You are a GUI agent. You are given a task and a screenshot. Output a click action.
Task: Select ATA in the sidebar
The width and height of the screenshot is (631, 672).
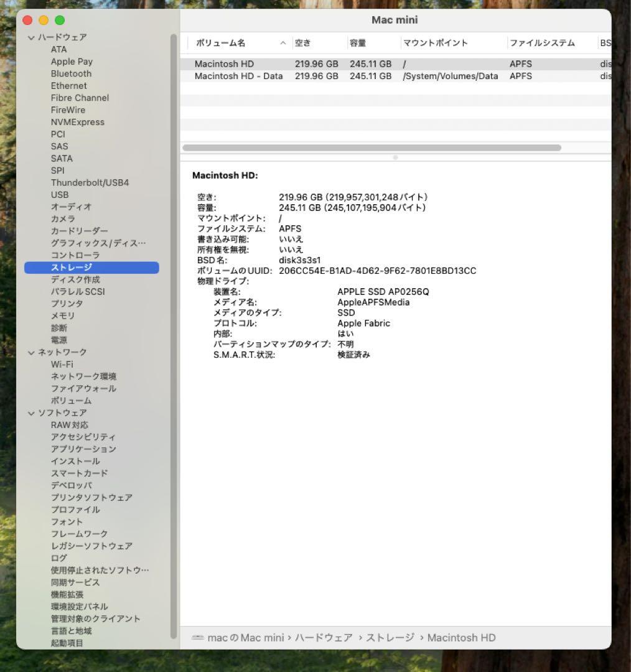tap(58, 49)
